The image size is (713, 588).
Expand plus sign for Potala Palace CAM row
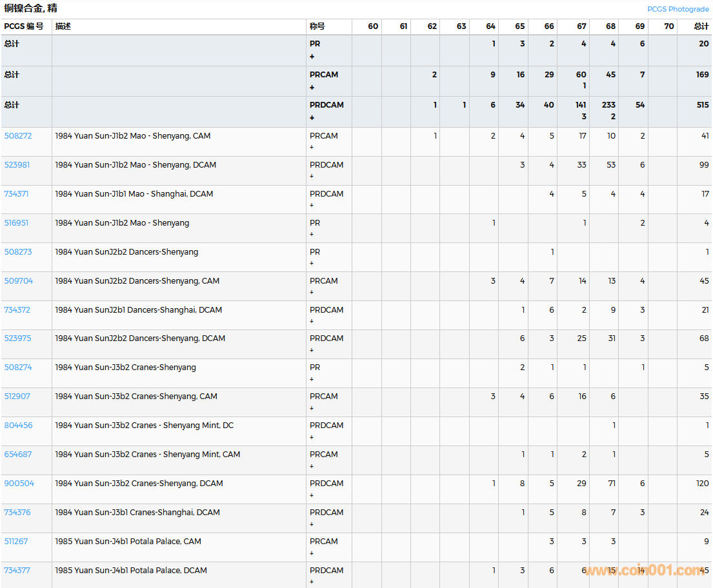coord(312,553)
